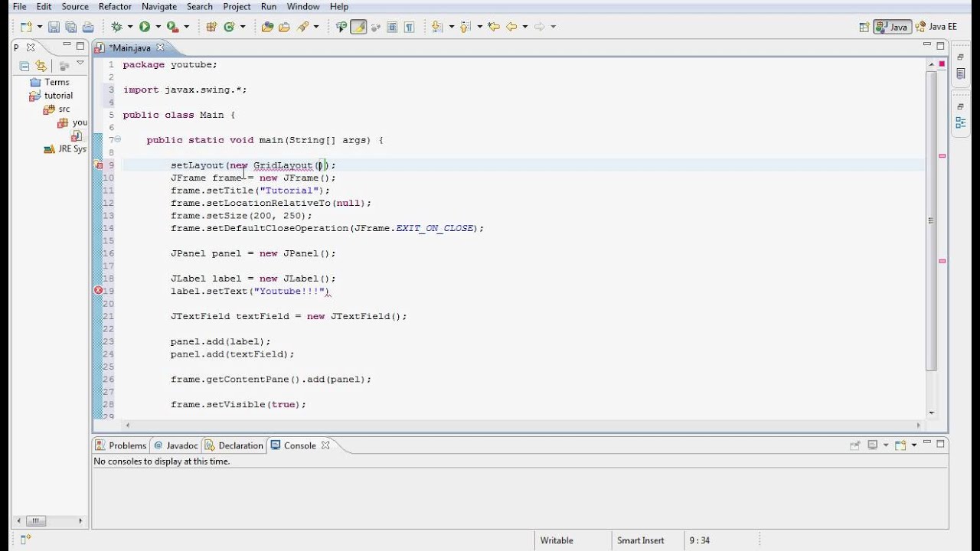The width and height of the screenshot is (980, 551).
Task: Click the error marker on line 19
Action: tap(98, 291)
